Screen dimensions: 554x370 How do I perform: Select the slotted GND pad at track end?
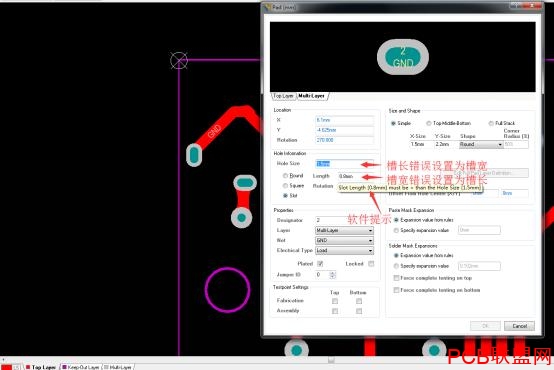pyautogui.click(x=194, y=155)
